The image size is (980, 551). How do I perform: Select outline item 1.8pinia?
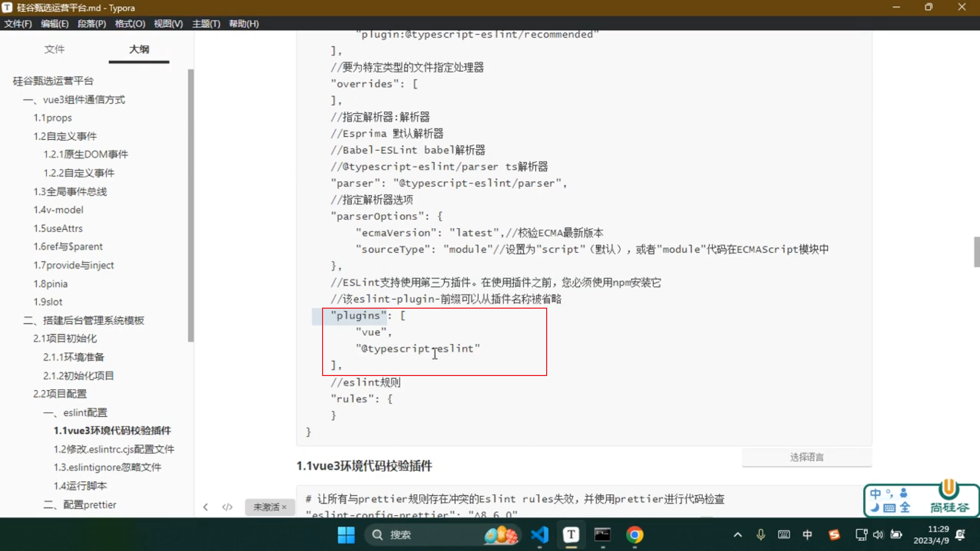[x=51, y=284]
